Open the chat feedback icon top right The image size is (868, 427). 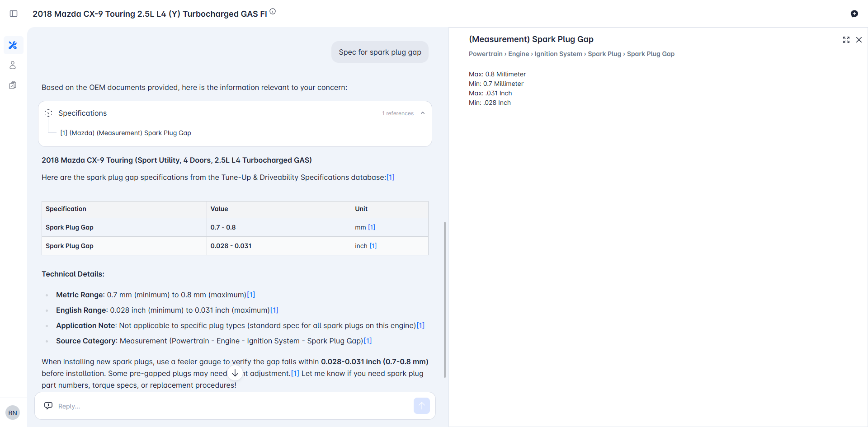(854, 14)
